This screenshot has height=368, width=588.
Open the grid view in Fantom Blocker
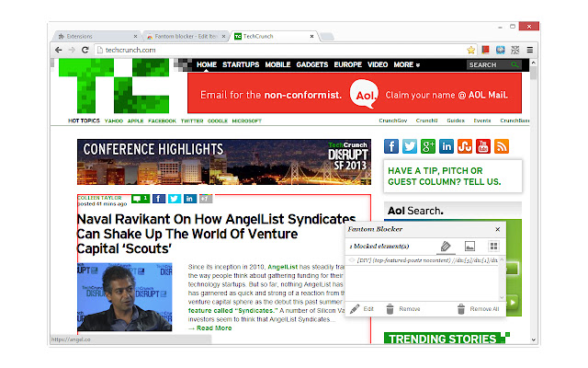494,247
